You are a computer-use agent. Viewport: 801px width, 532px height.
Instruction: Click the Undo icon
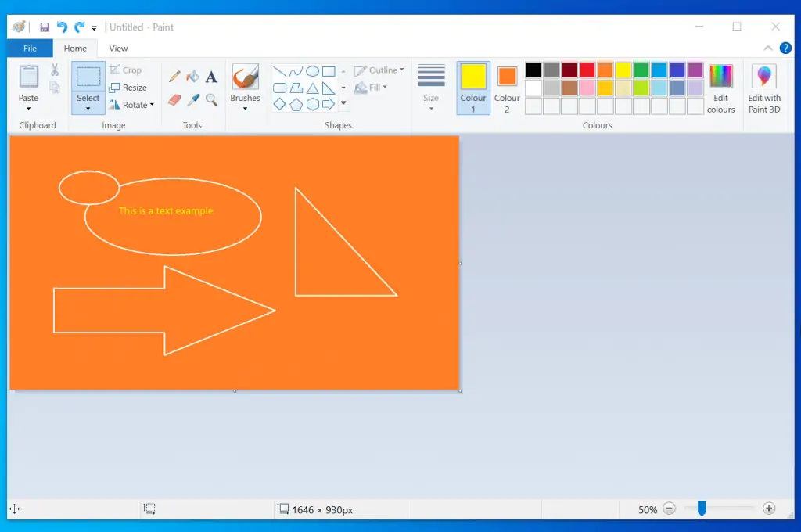click(61, 26)
